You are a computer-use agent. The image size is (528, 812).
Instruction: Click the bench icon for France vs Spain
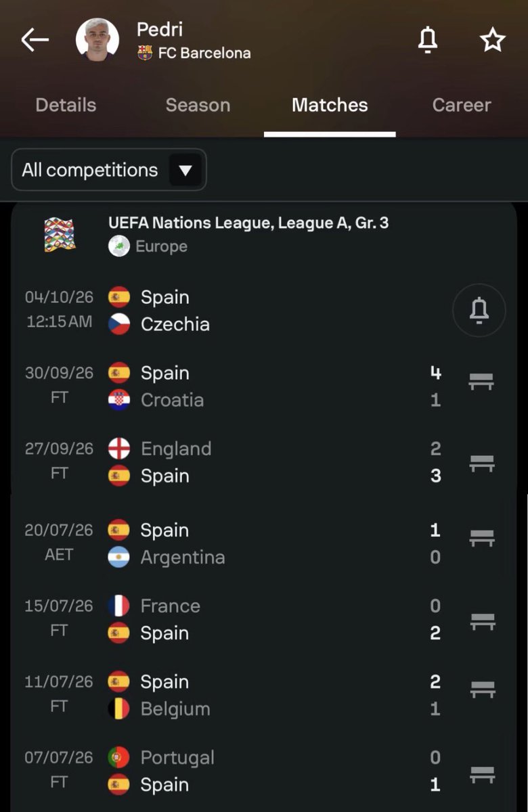click(481, 621)
